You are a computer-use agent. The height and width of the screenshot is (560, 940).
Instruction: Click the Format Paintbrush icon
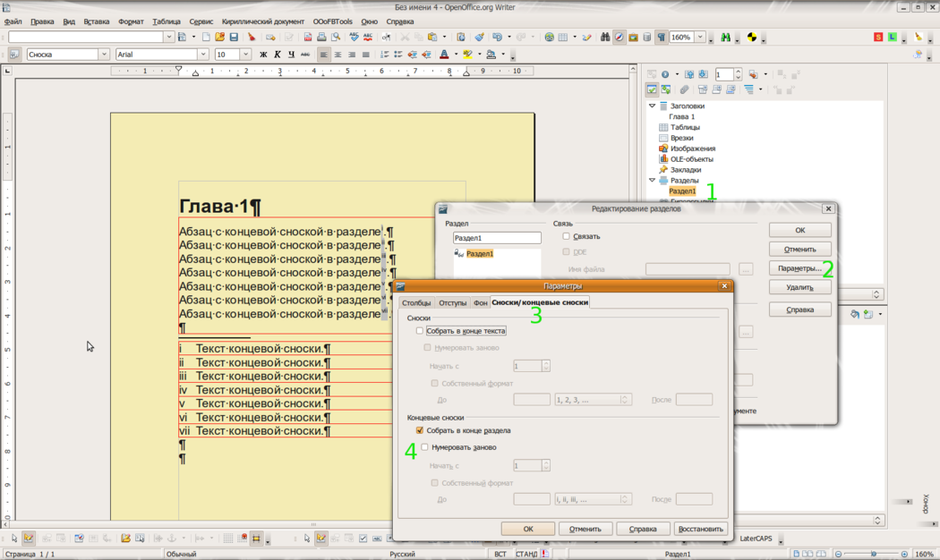pos(479,38)
